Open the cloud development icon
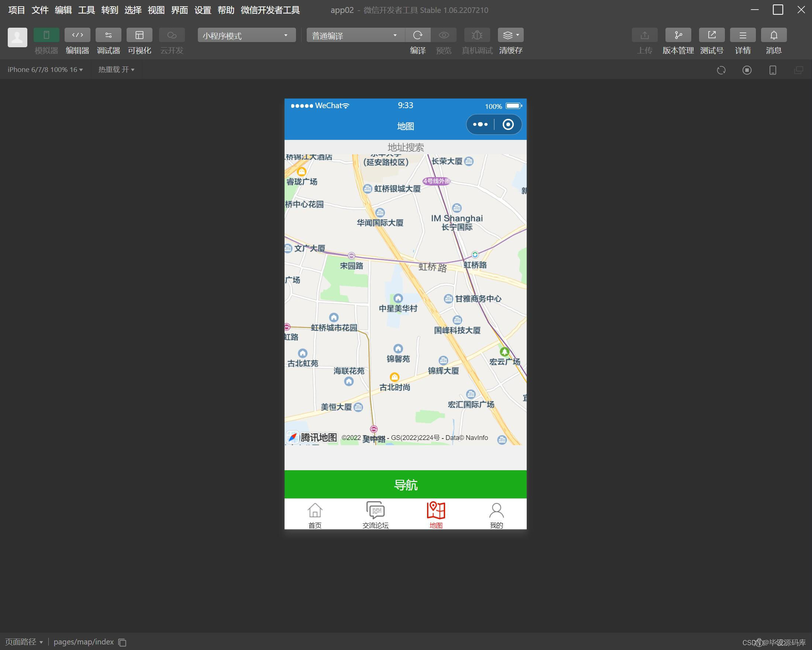The image size is (812, 650). point(172,35)
